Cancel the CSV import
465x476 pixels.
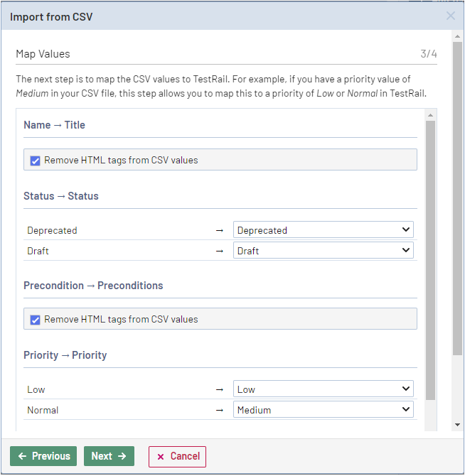tap(178, 456)
